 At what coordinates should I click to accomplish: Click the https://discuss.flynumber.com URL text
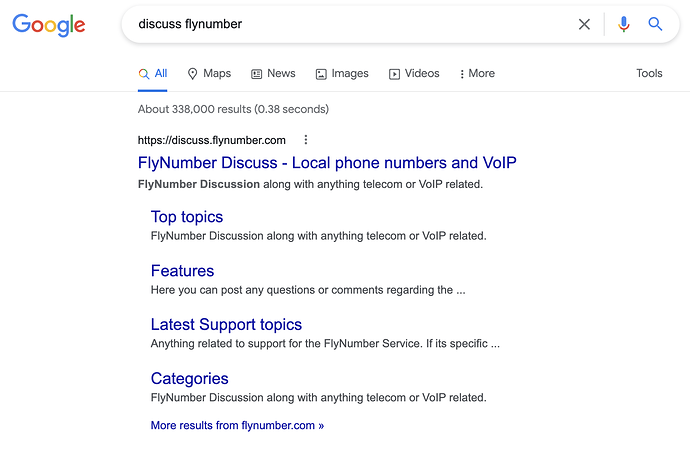212,140
